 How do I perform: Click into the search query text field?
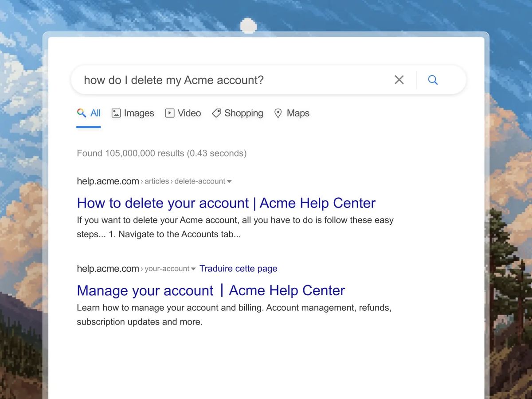tap(231, 80)
